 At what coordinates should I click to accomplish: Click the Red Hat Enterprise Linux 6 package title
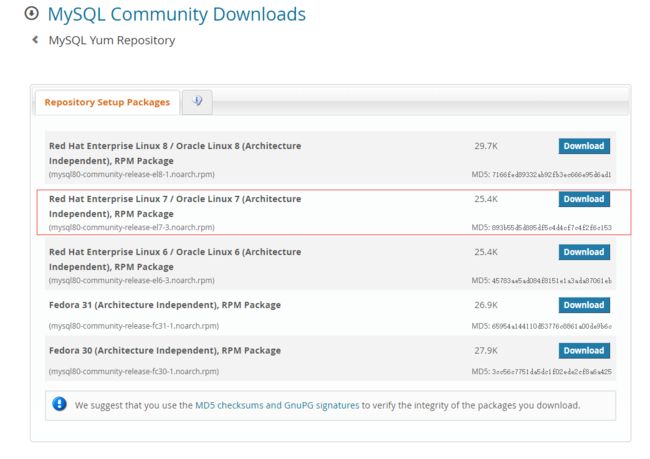(x=175, y=260)
